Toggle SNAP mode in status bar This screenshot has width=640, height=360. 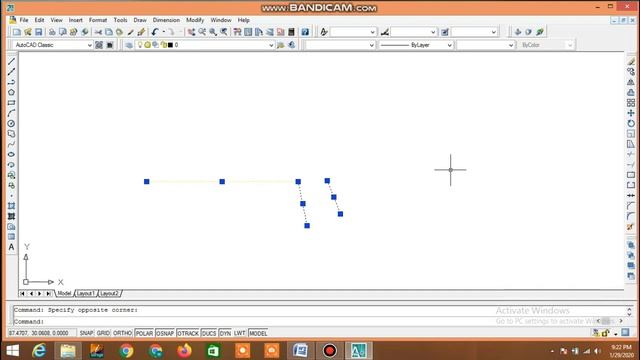[x=86, y=333]
